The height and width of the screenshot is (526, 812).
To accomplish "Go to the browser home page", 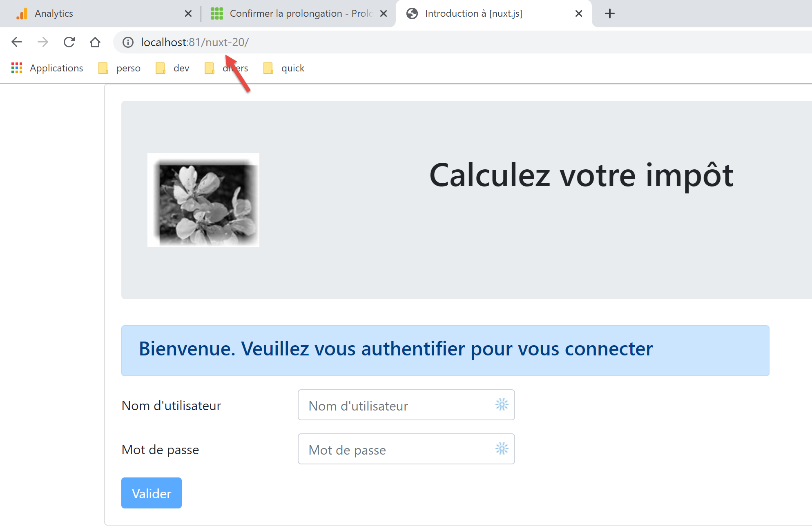I will point(95,42).
